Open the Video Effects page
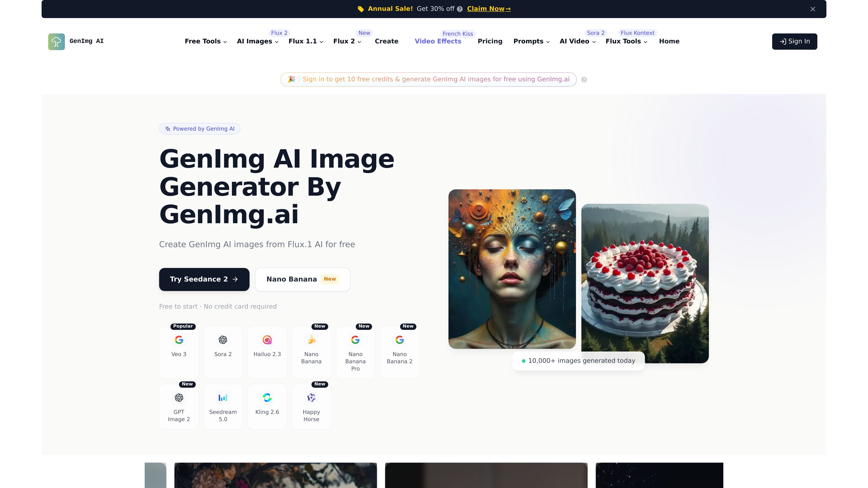This screenshot has height=488, width=868. [x=438, y=41]
